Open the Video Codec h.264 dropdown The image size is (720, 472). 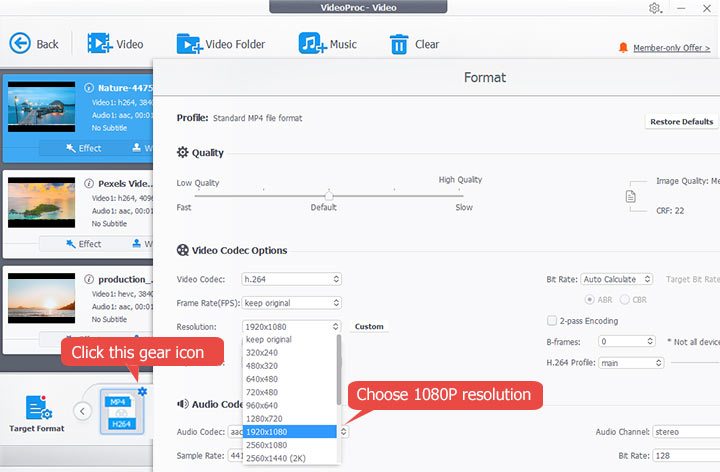coord(292,279)
